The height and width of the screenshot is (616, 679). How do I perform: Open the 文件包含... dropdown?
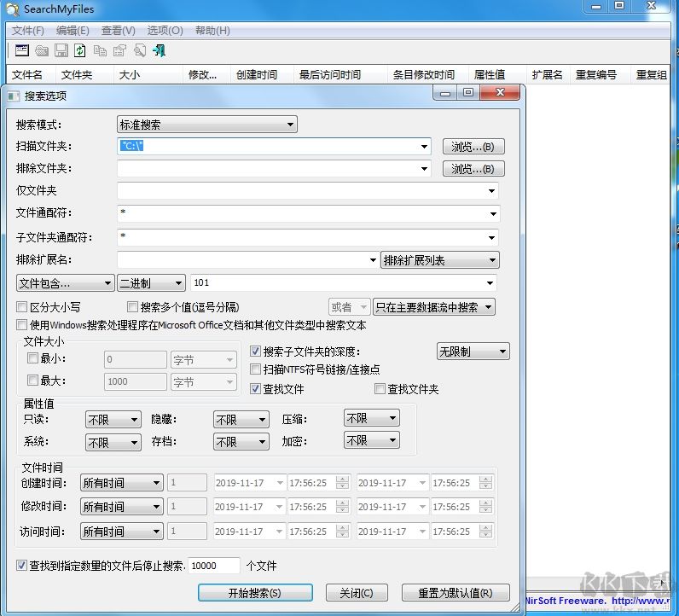click(x=66, y=283)
